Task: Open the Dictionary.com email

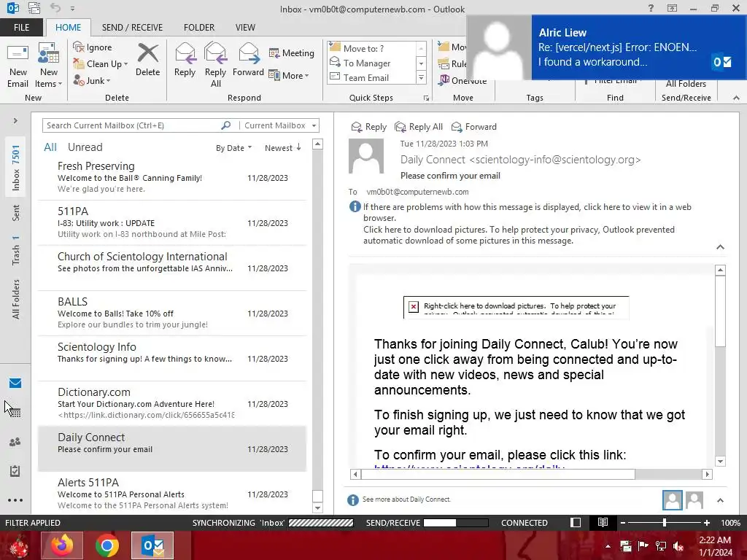Action: (172, 403)
